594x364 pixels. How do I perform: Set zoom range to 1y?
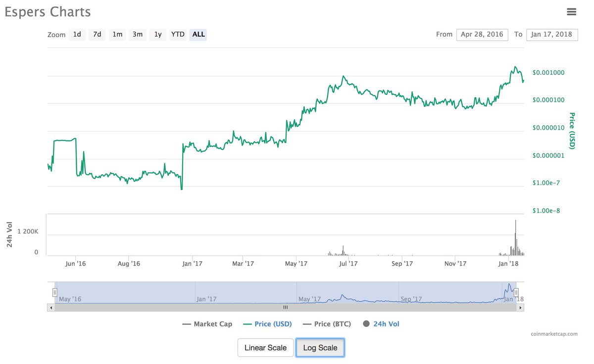pyautogui.click(x=157, y=35)
